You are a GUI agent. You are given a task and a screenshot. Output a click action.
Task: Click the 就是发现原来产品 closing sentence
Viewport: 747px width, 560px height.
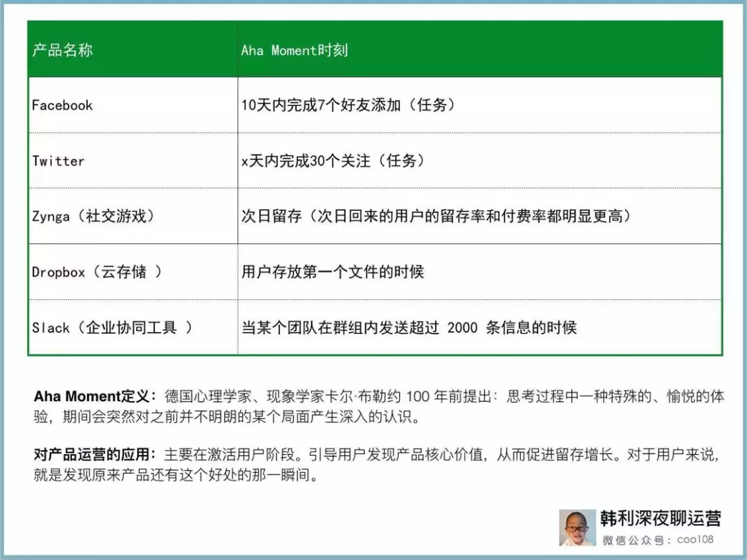point(176,475)
